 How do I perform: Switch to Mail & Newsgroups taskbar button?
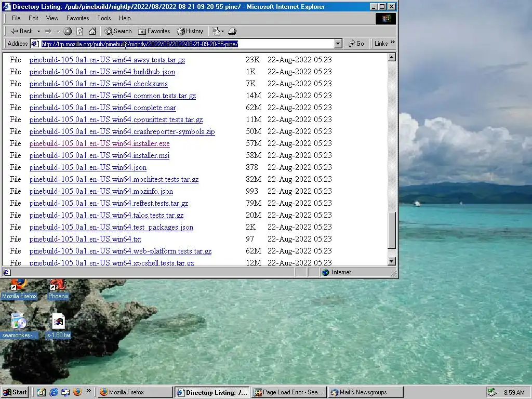(366, 392)
